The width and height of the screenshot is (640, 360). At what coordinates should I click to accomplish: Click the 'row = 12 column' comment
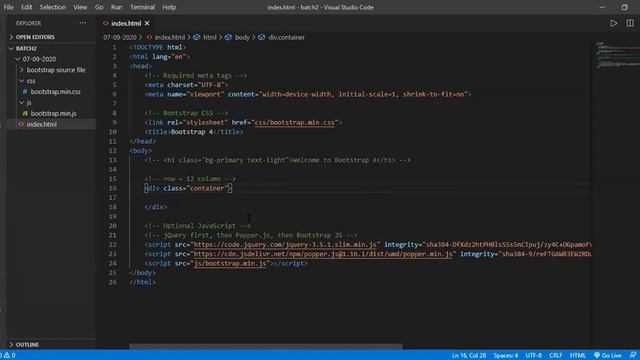point(190,179)
